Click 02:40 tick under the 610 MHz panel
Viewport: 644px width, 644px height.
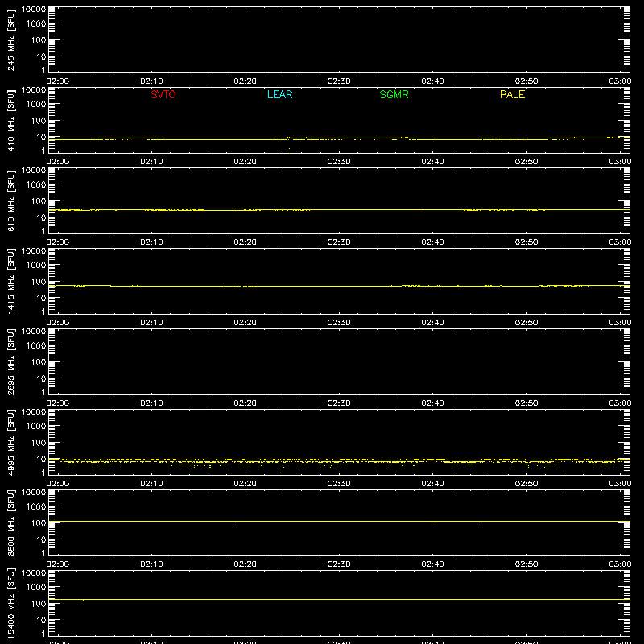[432, 242]
